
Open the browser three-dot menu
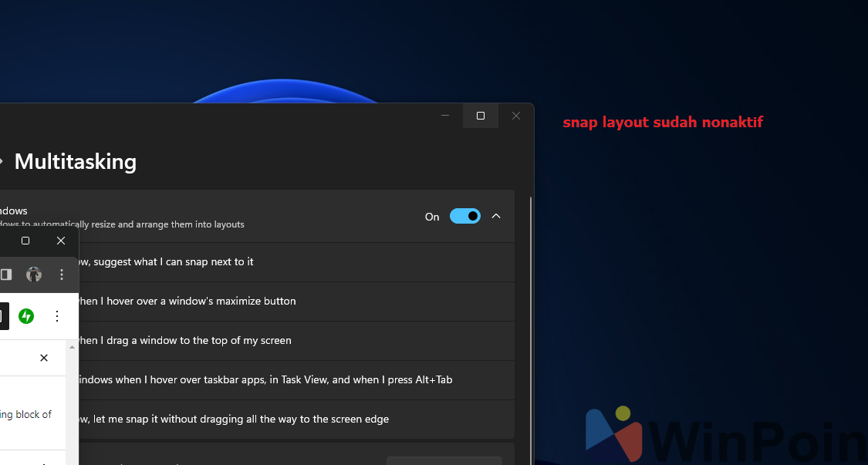[x=62, y=275]
